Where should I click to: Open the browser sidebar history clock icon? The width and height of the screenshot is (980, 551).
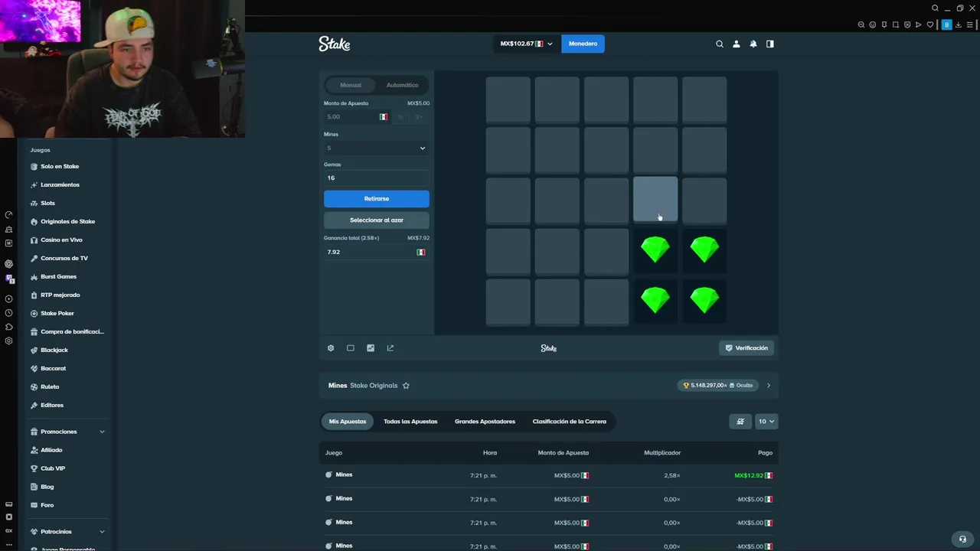point(9,313)
